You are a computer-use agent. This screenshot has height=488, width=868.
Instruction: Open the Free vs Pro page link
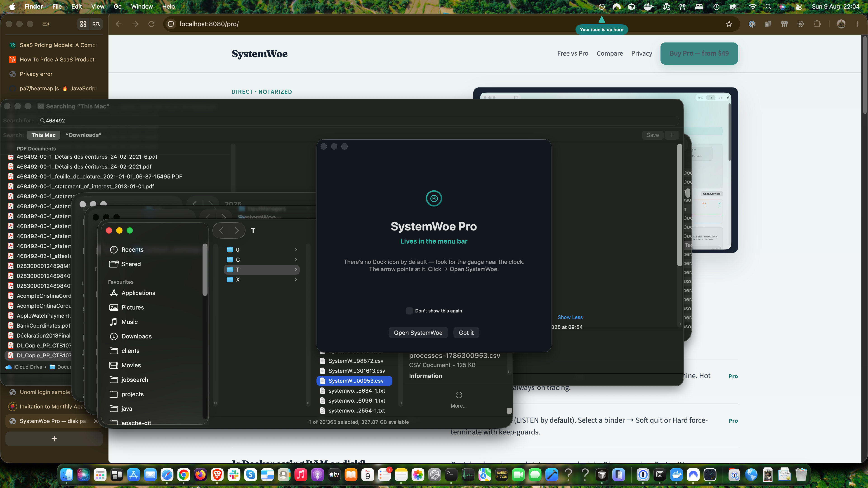pos(573,53)
